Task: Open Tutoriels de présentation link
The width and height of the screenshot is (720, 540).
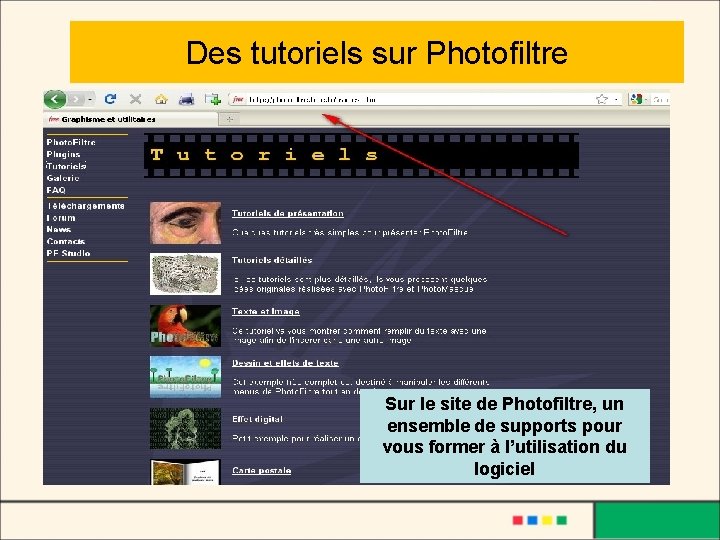Action: [x=287, y=213]
